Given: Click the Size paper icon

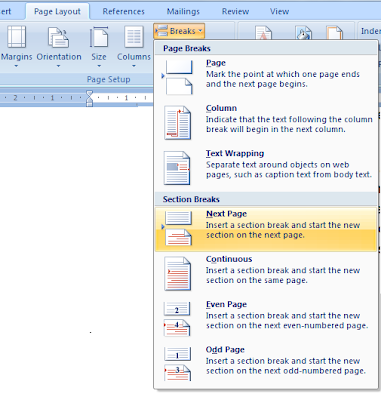Looking at the screenshot, I should [x=99, y=37].
